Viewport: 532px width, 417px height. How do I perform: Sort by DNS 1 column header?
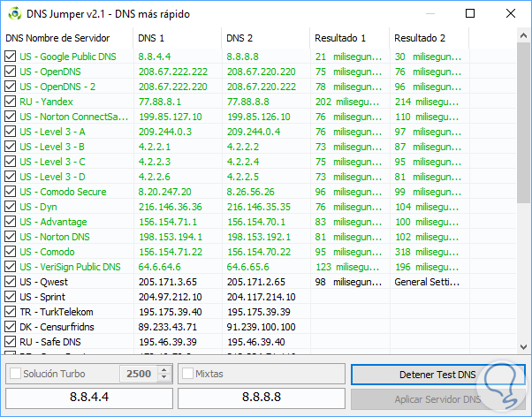[177, 38]
